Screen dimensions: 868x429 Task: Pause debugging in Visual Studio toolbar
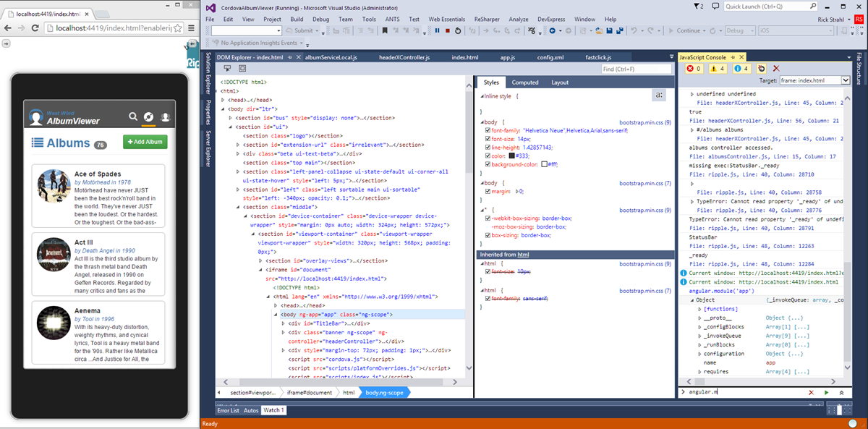point(438,30)
